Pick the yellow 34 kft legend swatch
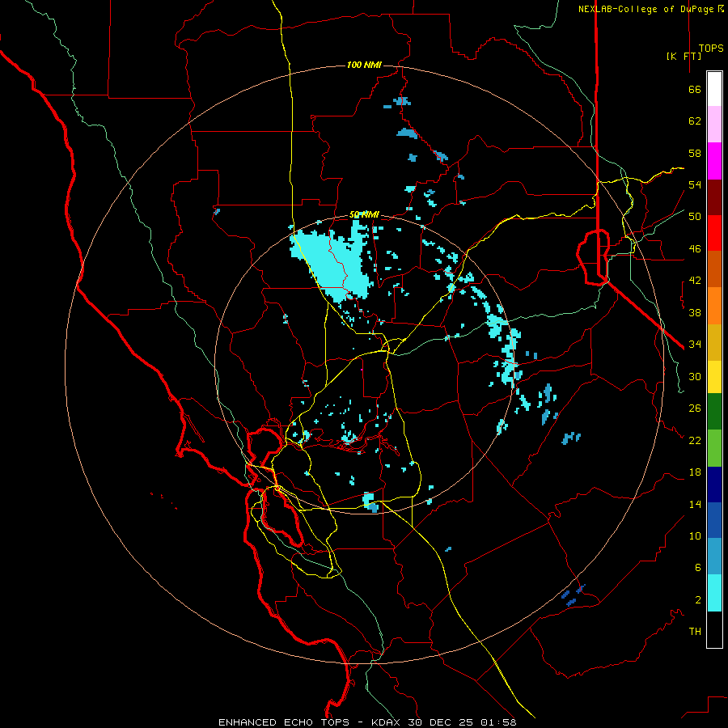 click(714, 377)
